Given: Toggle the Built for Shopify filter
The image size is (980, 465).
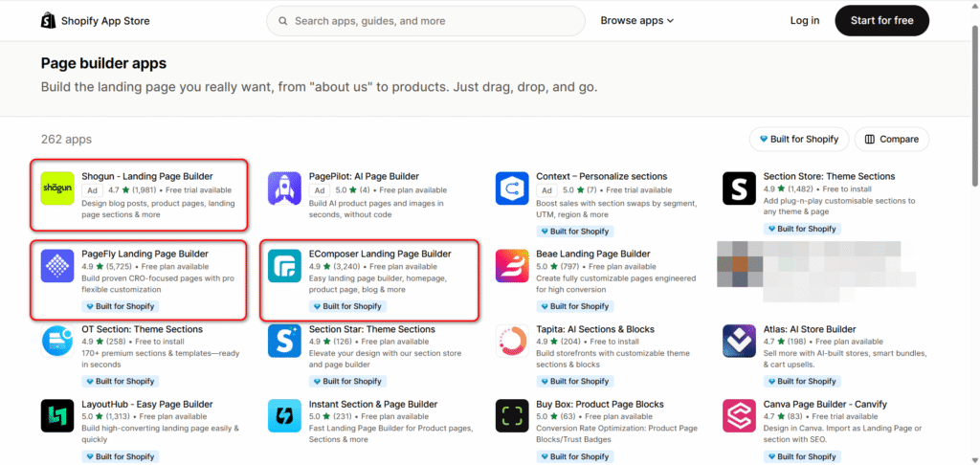Looking at the screenshot, I should [798, 139].
